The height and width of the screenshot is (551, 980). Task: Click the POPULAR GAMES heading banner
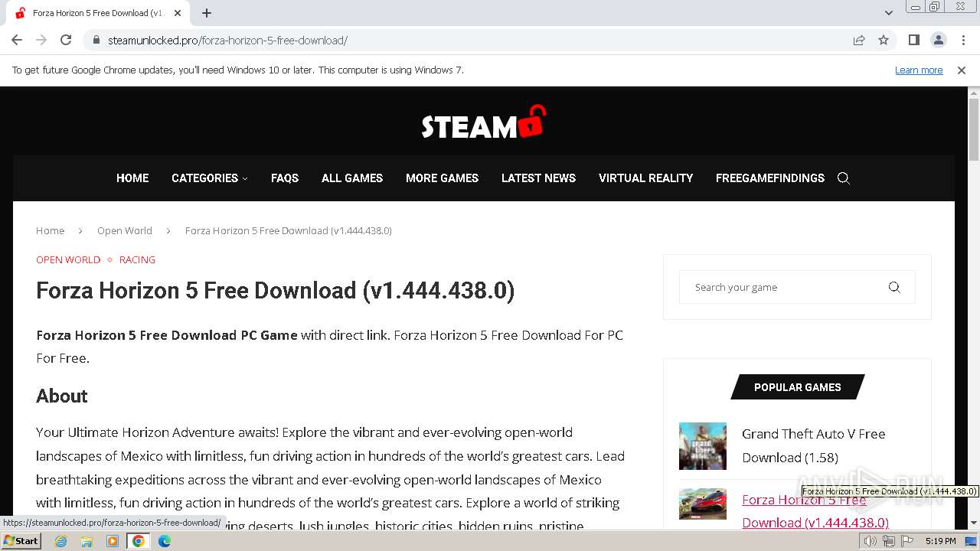click(797, 386)
